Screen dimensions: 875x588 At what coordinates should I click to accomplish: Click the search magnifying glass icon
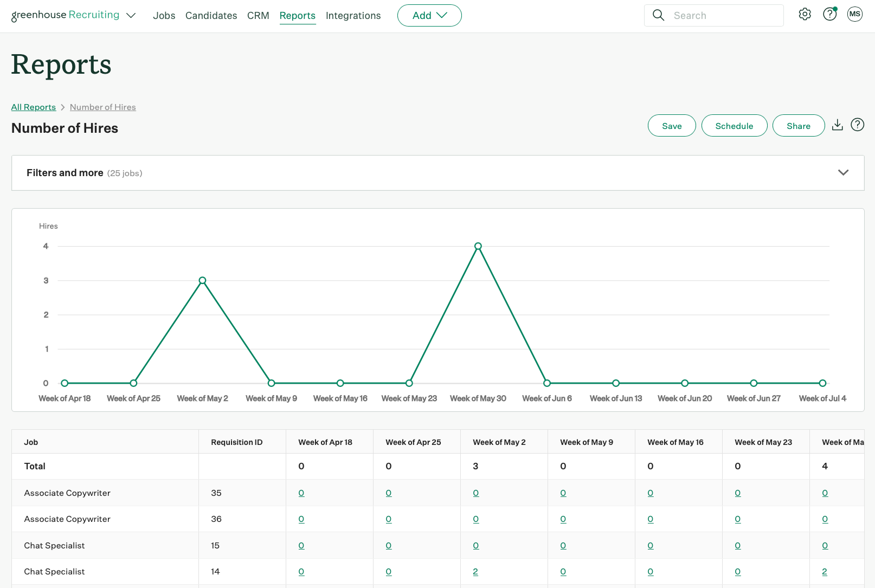click(x=658, y=15)
